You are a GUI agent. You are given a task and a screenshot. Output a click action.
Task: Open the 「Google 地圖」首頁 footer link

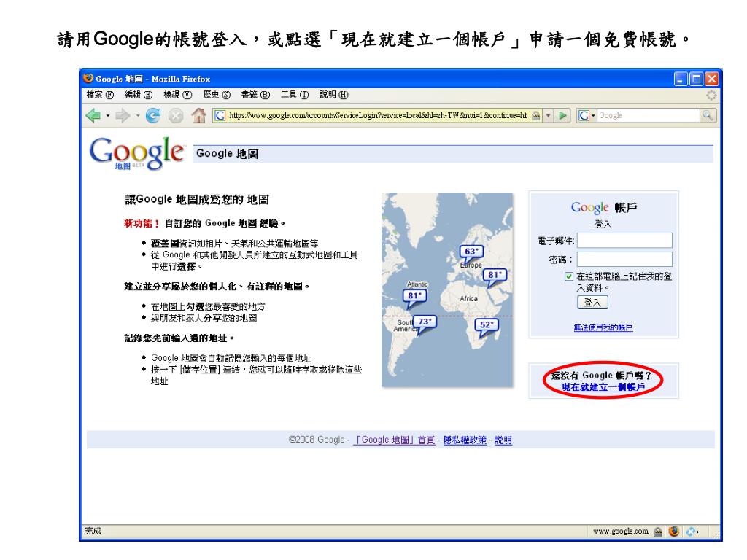[x=394, y=440]
